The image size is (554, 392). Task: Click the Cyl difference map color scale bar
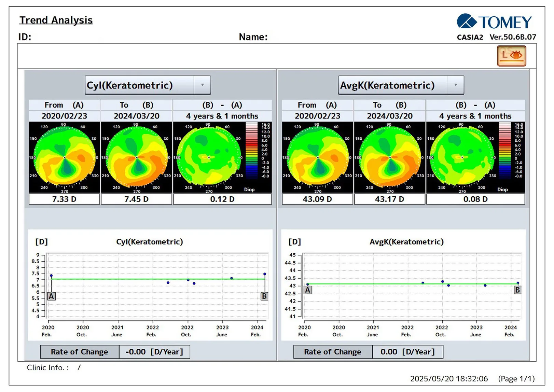click(252, 150)
